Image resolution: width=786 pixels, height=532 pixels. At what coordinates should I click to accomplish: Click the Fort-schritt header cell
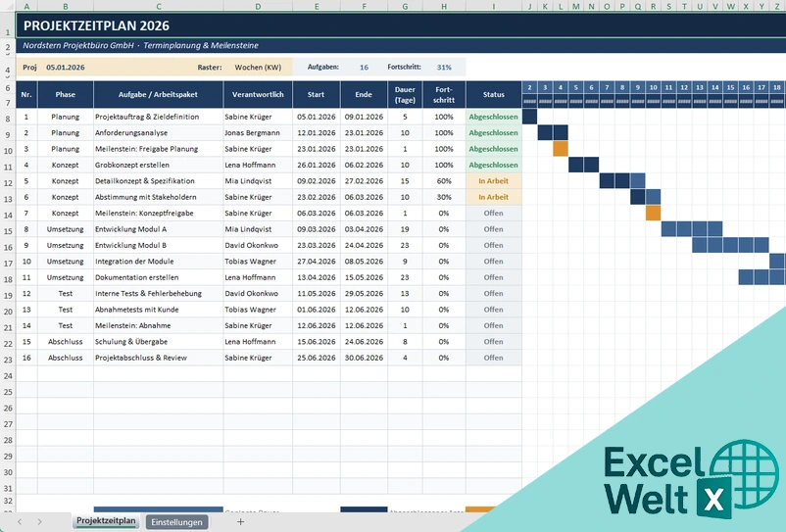(x=444, y=95)
